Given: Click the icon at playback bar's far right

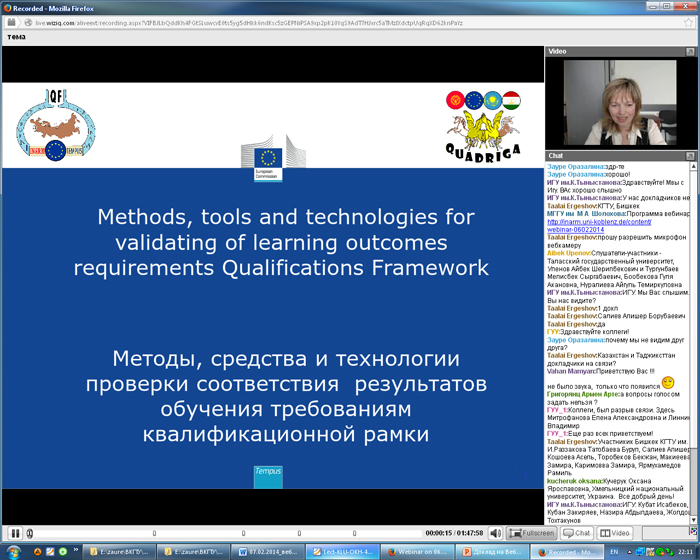Looking at the screenshot, I should coord(693,531).
